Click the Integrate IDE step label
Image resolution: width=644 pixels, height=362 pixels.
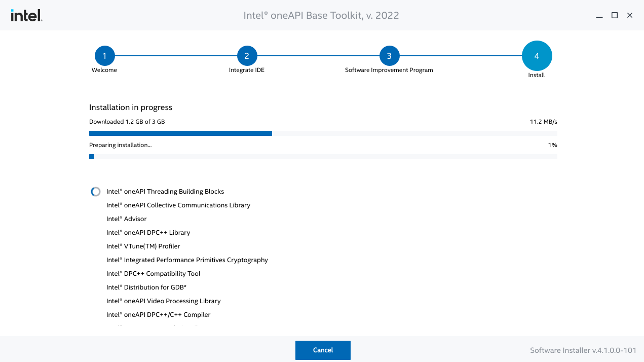pyautogui.click(x=247, y=70)
